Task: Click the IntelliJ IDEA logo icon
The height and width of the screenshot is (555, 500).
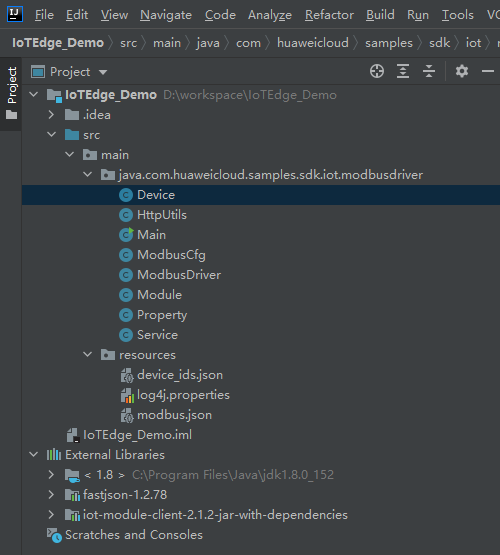Action: pos(15,14)
